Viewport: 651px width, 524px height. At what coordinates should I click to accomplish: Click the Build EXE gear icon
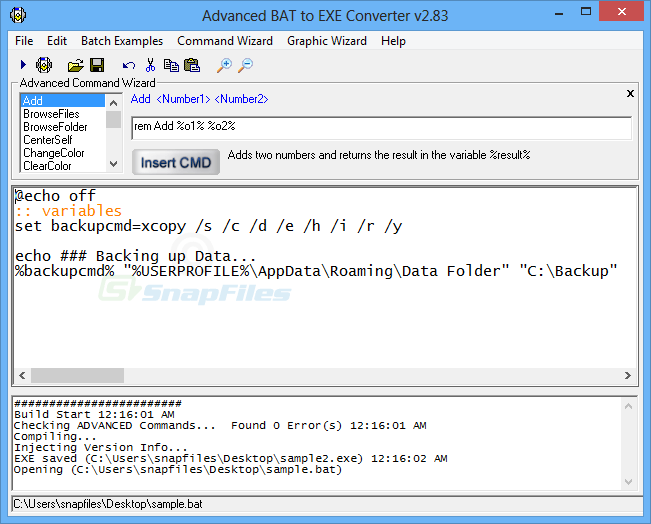[44, 65]
